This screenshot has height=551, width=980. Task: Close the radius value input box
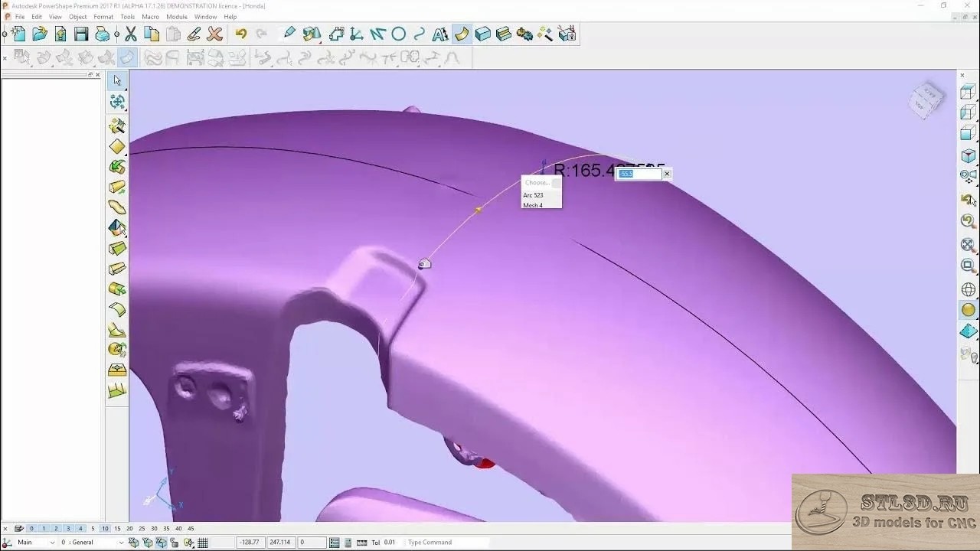(x=667, y=174)
